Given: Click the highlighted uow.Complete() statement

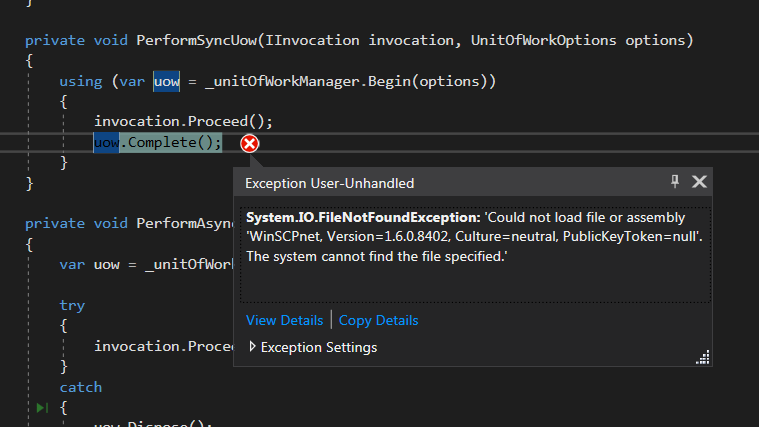Looking at the screenshot, I should 158,142.
